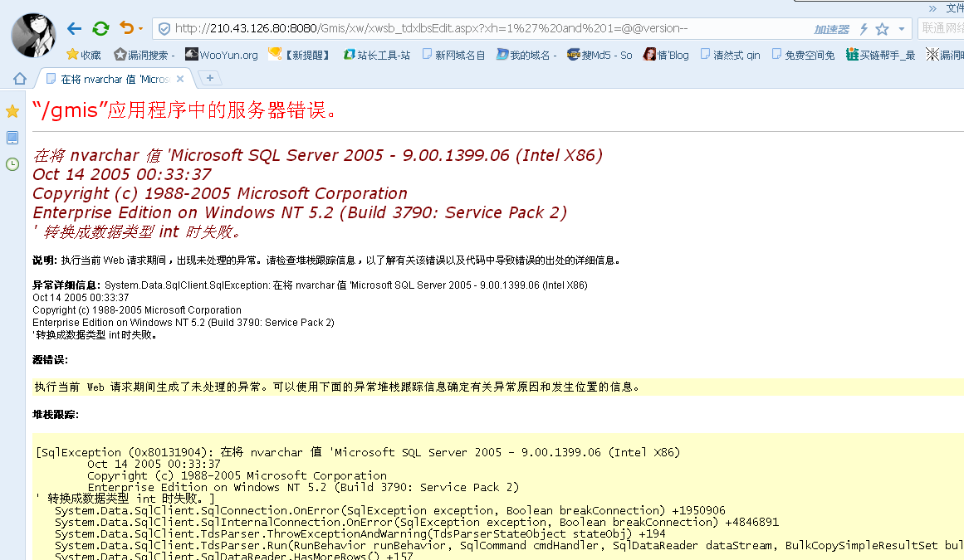Click the SqlConnection.OnError stack line
Image resolution: width=964 pixels, height=560 pixels.
389,510
